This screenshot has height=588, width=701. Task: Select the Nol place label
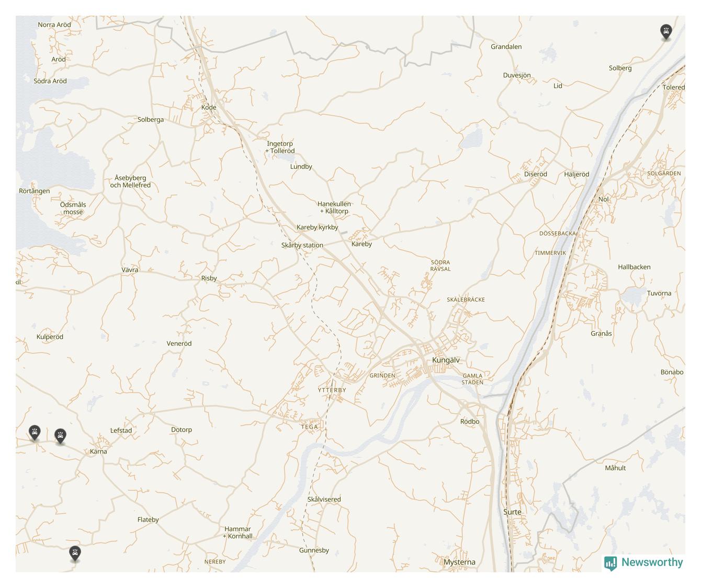(604, 199)
